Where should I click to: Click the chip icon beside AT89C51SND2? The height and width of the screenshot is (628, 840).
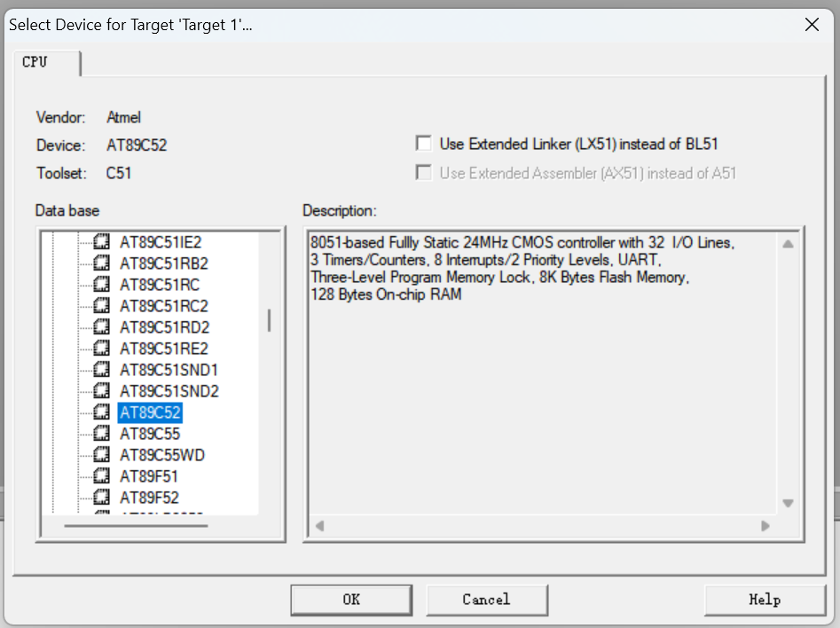[101, 390]
